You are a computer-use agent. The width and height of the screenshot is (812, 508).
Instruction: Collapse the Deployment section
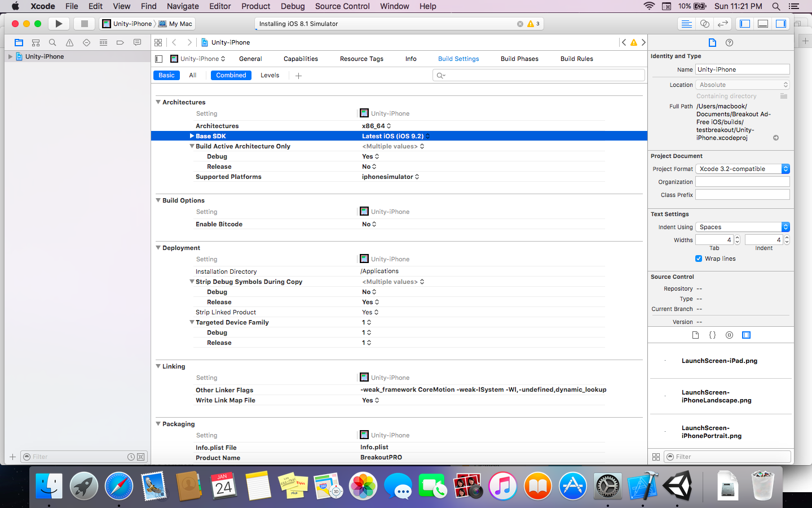pyautogui.click(x=158, y=248)
